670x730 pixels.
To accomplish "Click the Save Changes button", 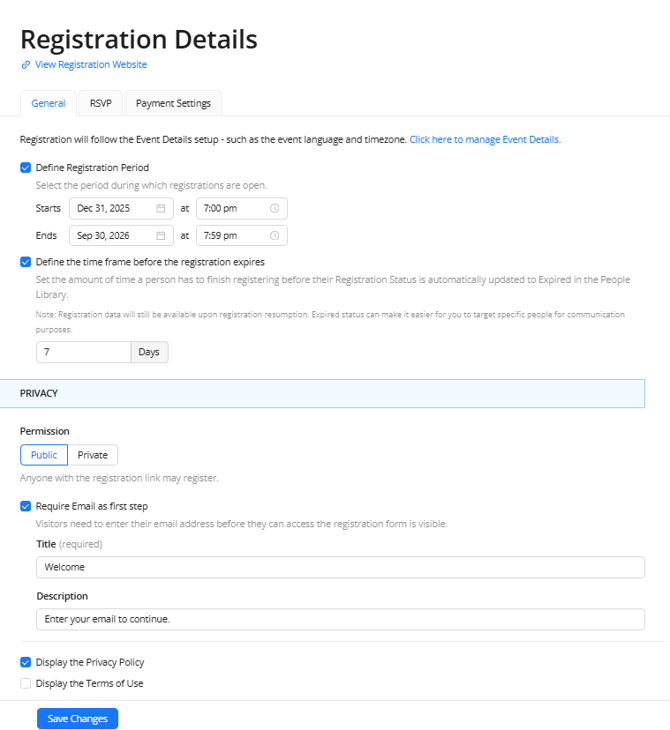I will pos(77,718).
